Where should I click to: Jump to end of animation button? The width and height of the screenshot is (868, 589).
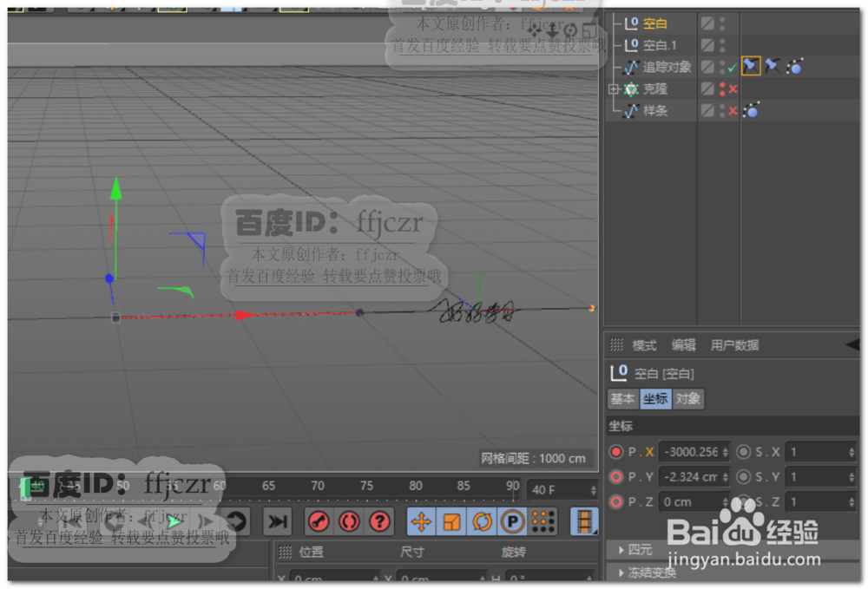point(278,521)
